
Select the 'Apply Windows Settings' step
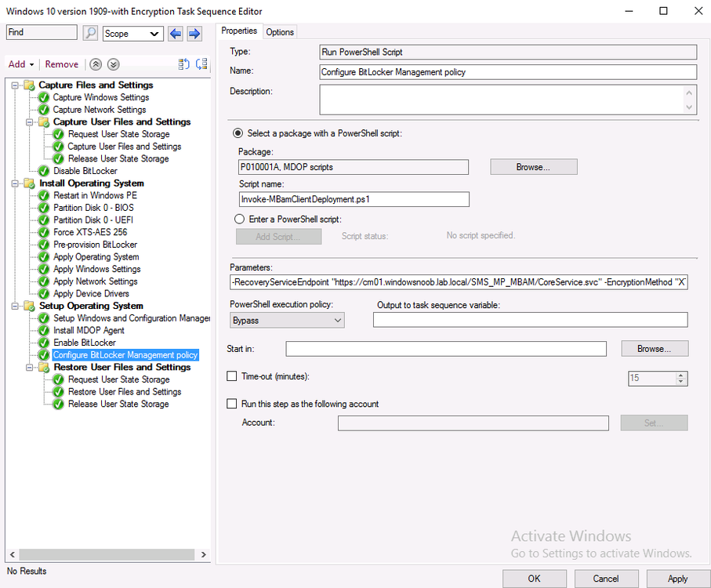tap(97, 269)
